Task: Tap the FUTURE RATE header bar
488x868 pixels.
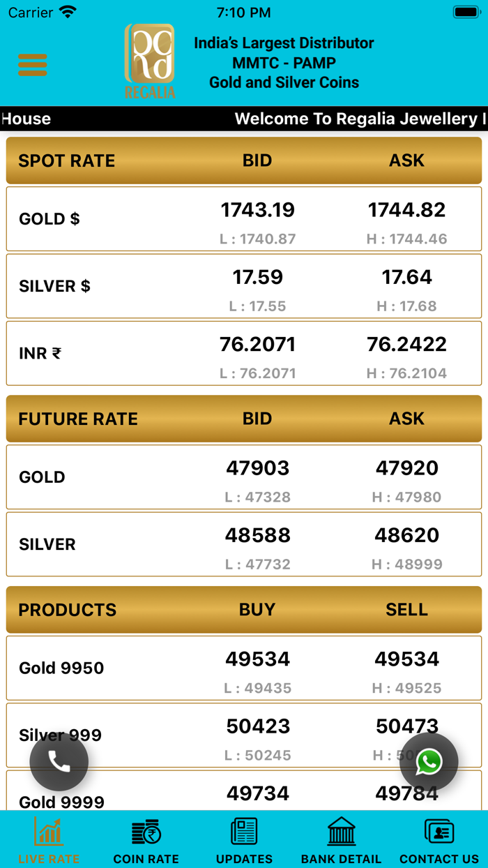Action: click(244, 419)
